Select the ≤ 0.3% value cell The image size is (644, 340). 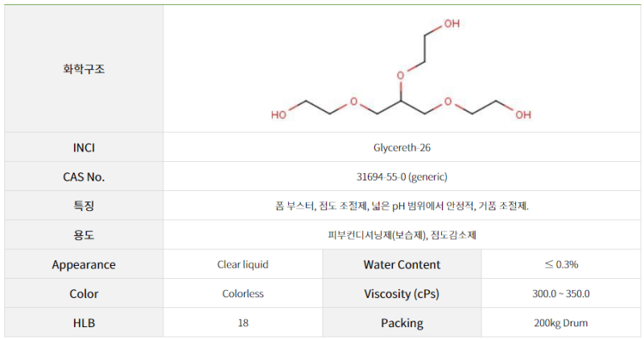point(561,264)
